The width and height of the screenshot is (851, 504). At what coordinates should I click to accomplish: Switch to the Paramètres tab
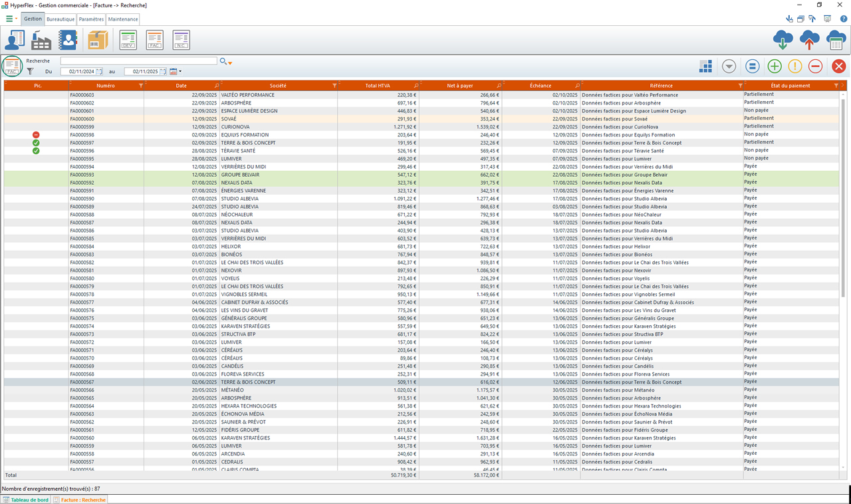pyautogui.click(x=91, y=19)
